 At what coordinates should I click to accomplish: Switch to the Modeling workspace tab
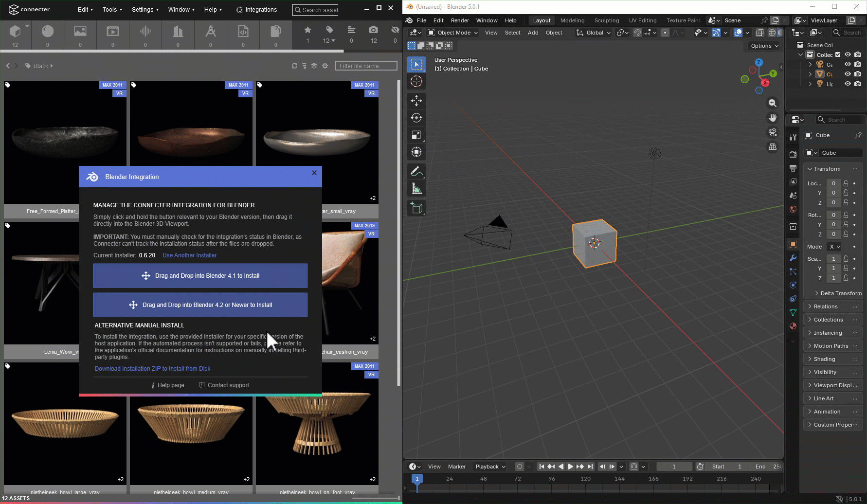coord(572,20)
